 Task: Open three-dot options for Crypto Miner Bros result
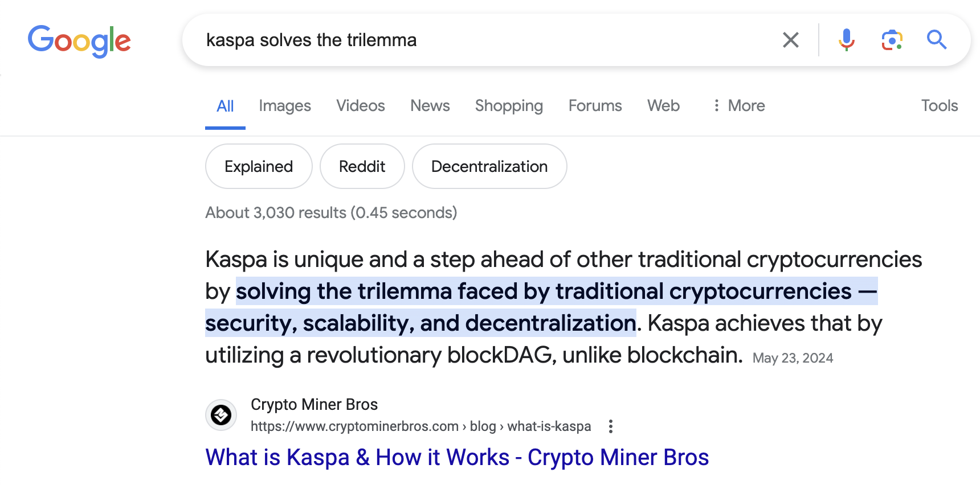pyautogui.click(x=610, y=426)
